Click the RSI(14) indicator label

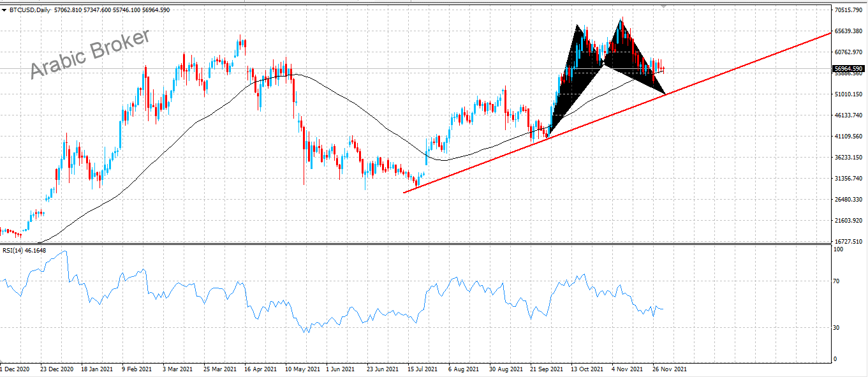pos(22,250)
